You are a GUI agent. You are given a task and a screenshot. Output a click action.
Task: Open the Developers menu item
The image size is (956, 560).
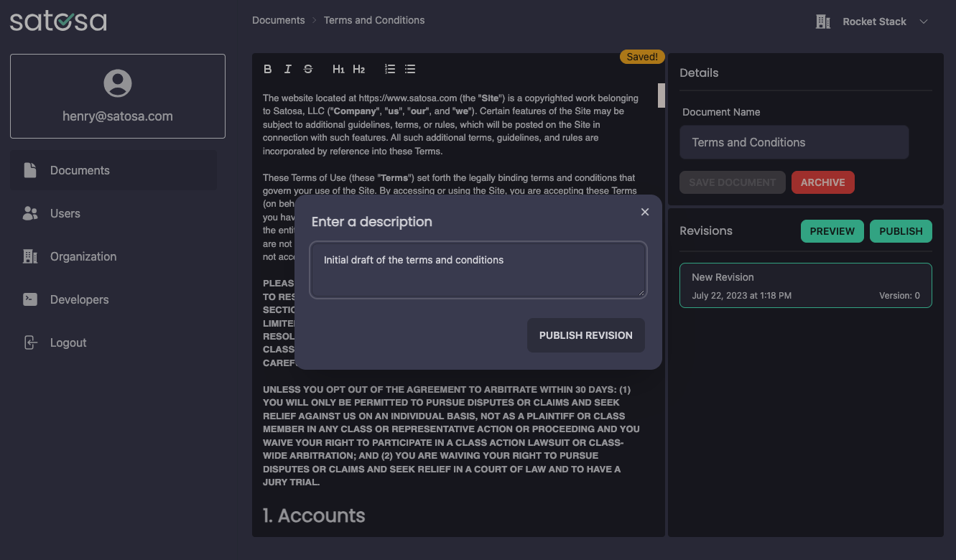click(x=113, y=299)
